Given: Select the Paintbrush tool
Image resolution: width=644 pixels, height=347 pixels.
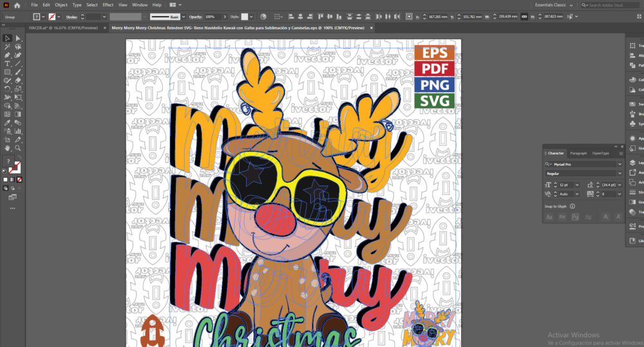Looking at the screenshot, I should coord(18,72).
